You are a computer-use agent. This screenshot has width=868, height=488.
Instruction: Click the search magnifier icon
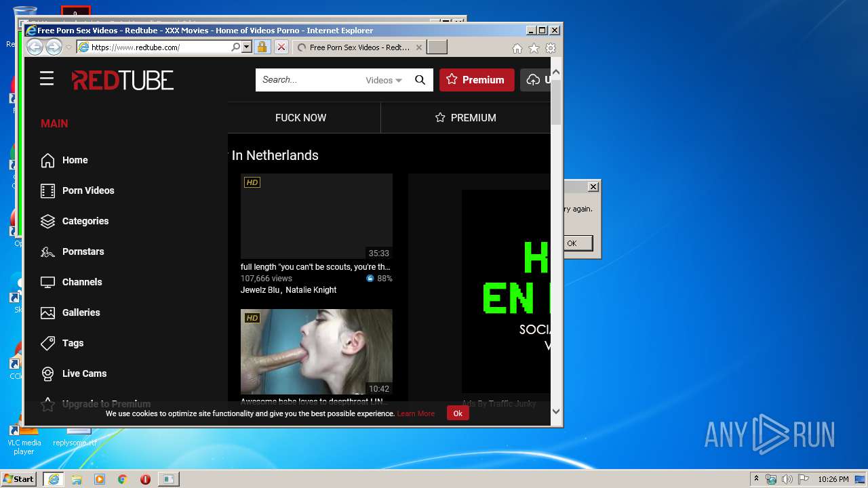420,80
